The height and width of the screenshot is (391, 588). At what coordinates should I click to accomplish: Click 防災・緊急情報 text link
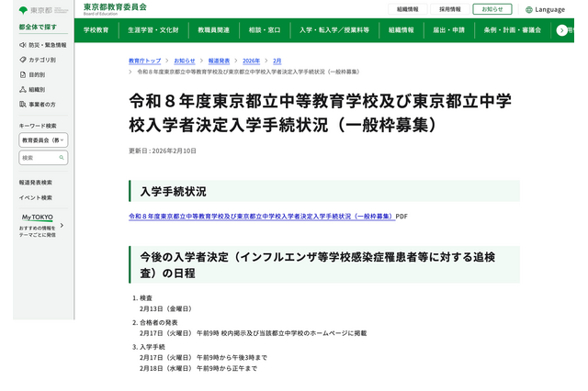click(x=48, y=45)
